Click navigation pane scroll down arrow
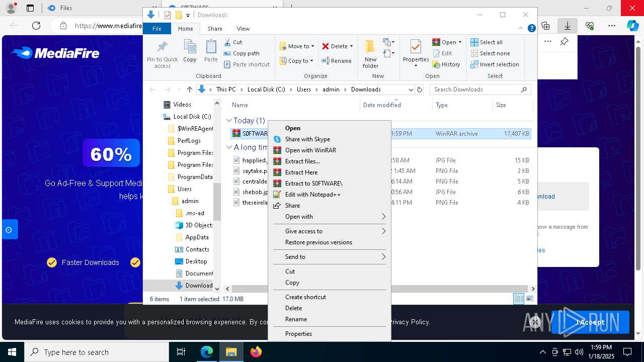 pos(217,289)
